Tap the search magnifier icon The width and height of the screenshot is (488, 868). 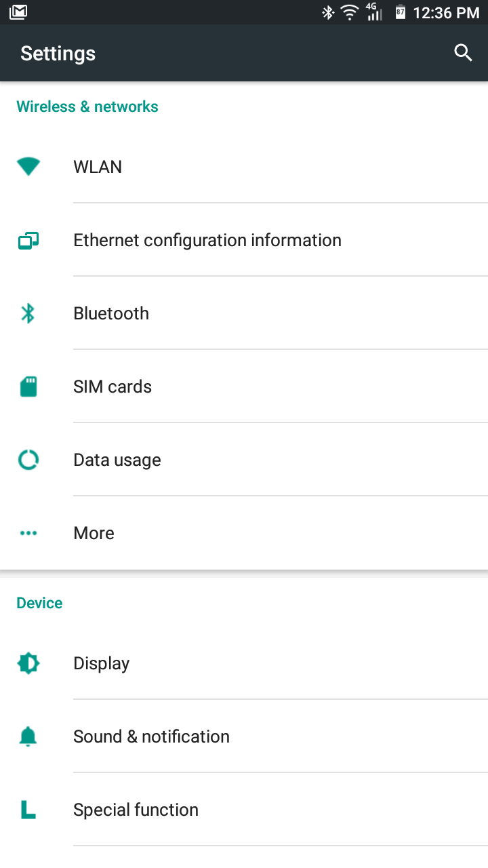[x=463, y=53]
